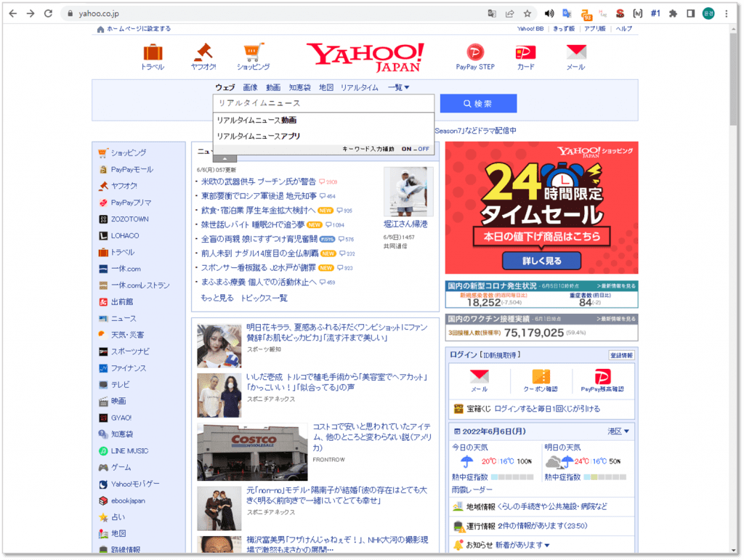
Task: Mute tab using speaker icon
Action: point(549,13)
